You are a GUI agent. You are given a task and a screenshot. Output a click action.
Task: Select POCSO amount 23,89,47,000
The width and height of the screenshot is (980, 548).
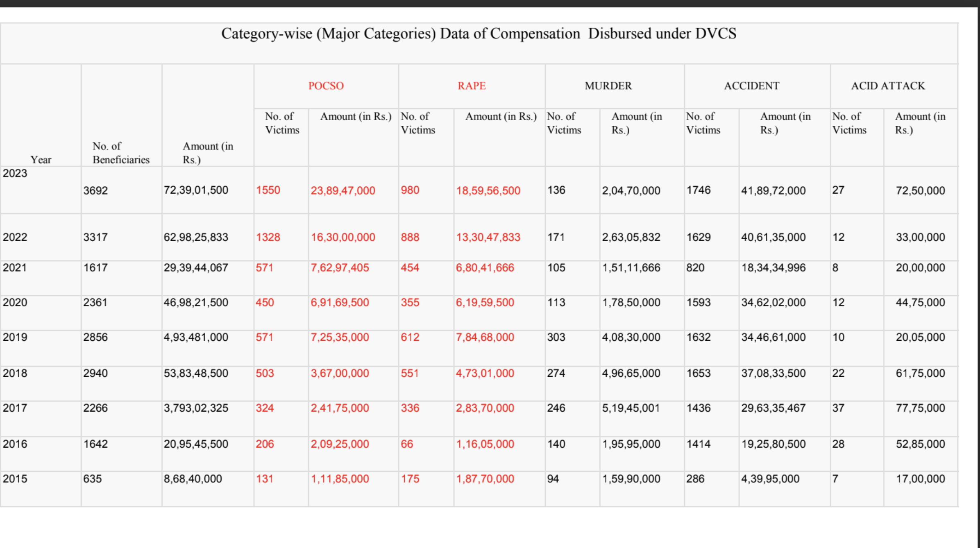[x=343, y=190]
